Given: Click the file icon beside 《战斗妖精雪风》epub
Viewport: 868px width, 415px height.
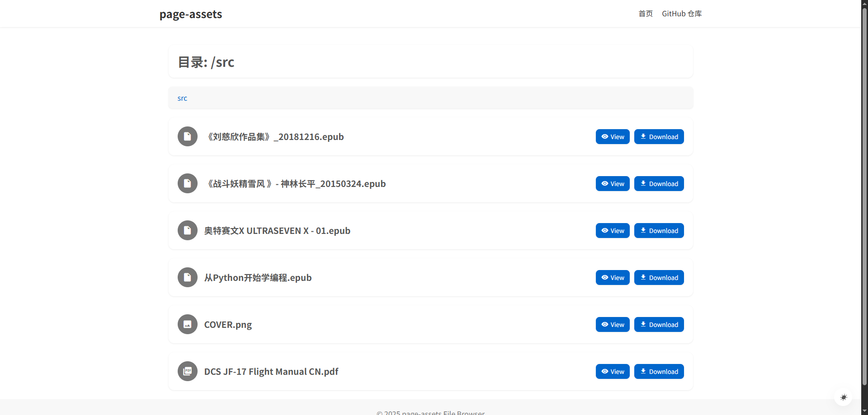Looking at the screenshot, I should (187, 183).
